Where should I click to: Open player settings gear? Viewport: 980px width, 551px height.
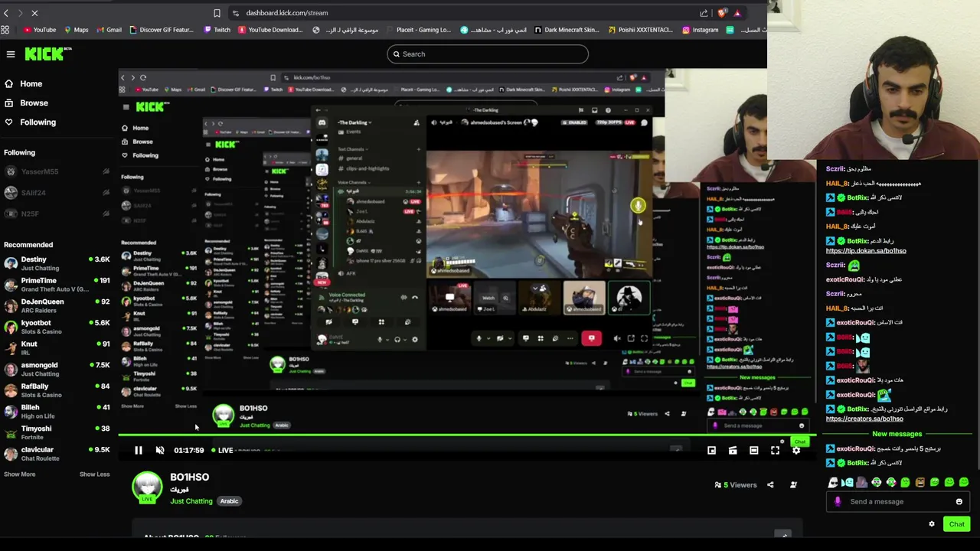click(796, 450)
